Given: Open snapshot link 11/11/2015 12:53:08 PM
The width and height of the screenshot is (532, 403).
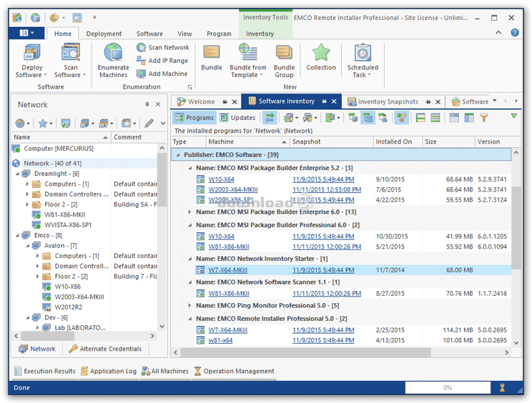Looking at the screenshot, I should (327, 189).
